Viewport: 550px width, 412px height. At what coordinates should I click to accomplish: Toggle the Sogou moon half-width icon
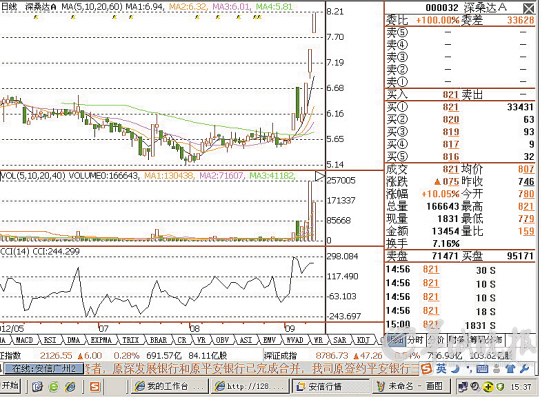tap(455, 369)
